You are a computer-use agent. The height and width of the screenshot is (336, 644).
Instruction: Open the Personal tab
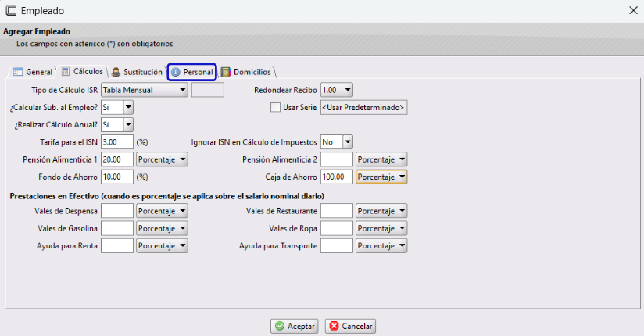coord(191,72)
